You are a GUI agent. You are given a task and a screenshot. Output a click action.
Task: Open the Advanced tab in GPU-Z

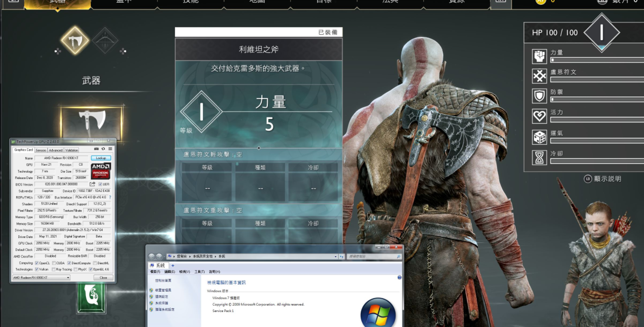[x=55, y=150]
